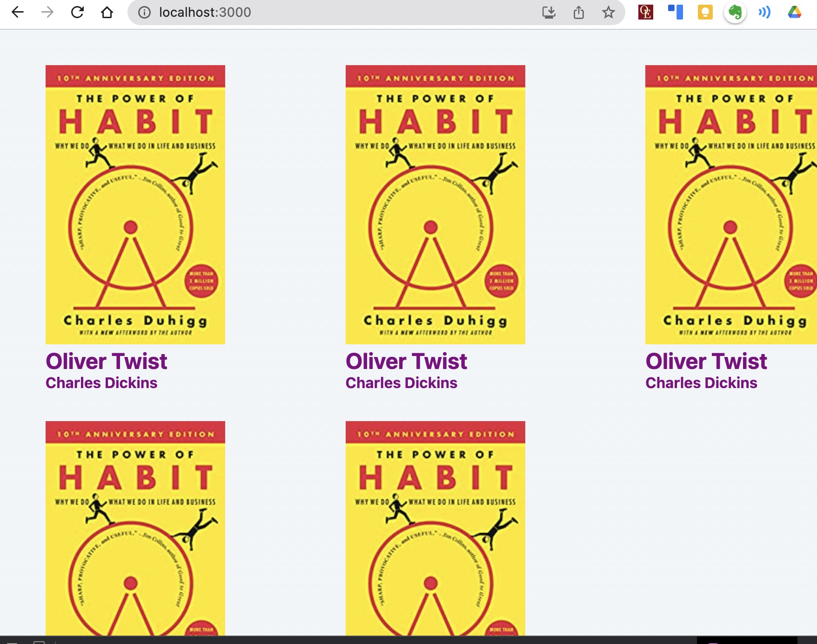Open third book cover in top row
Image resolution: width=817 pixels, height=644 pixels.
click(x=731, y=205)
